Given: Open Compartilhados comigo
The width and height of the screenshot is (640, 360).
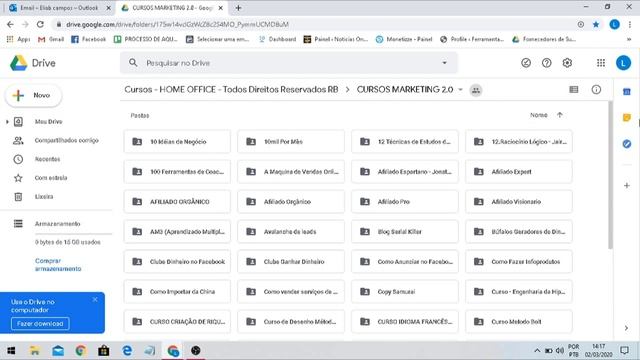Looking at the screenshot, I should [x=67, y=140].
